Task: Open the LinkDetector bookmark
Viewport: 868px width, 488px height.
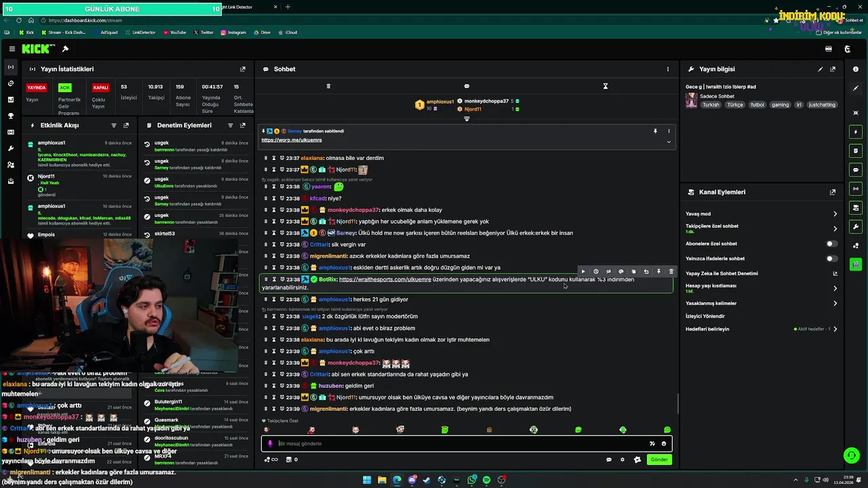Action: tap(140, 33)
